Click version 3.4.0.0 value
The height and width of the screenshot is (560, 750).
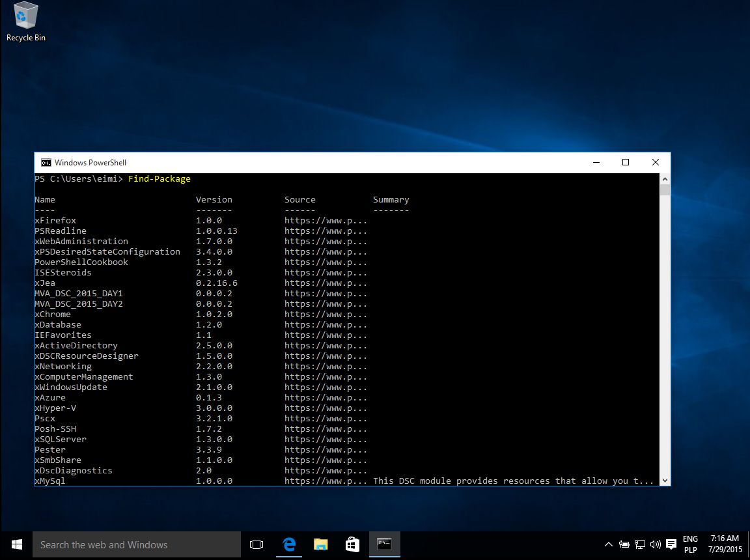(x=214, y=252)
